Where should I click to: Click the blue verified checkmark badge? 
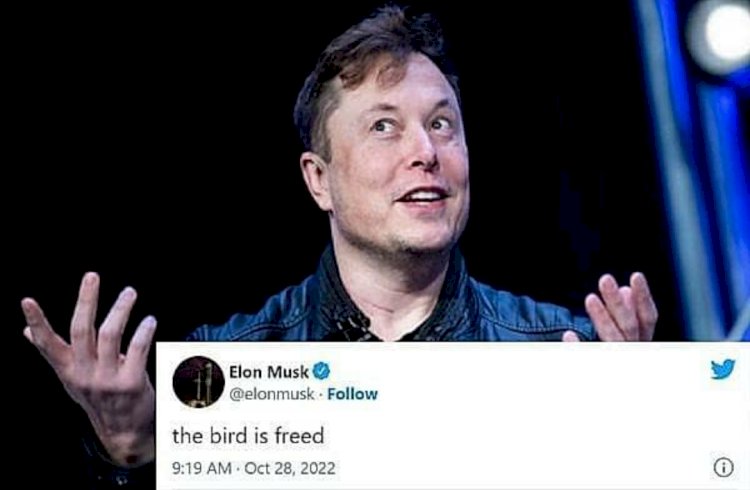[x=321, y=371]
